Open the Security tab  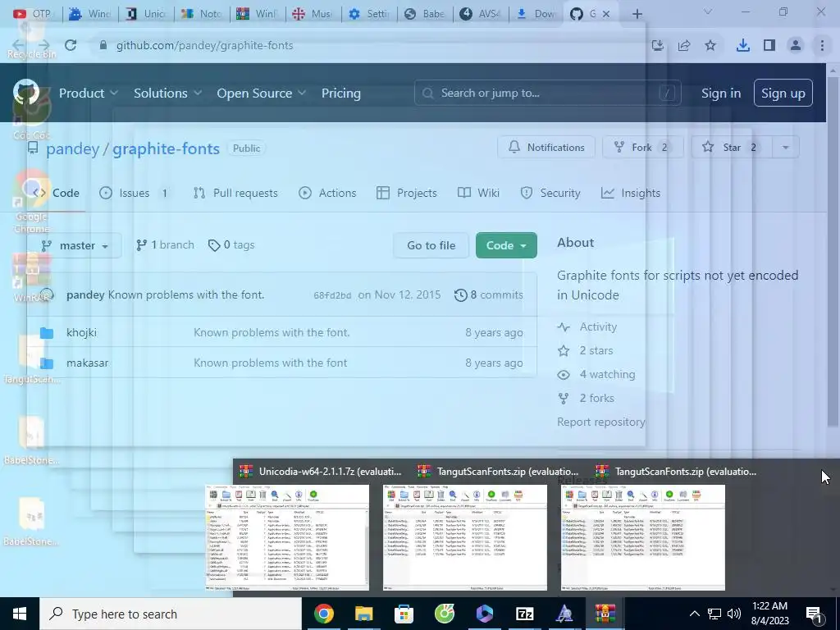550,193
